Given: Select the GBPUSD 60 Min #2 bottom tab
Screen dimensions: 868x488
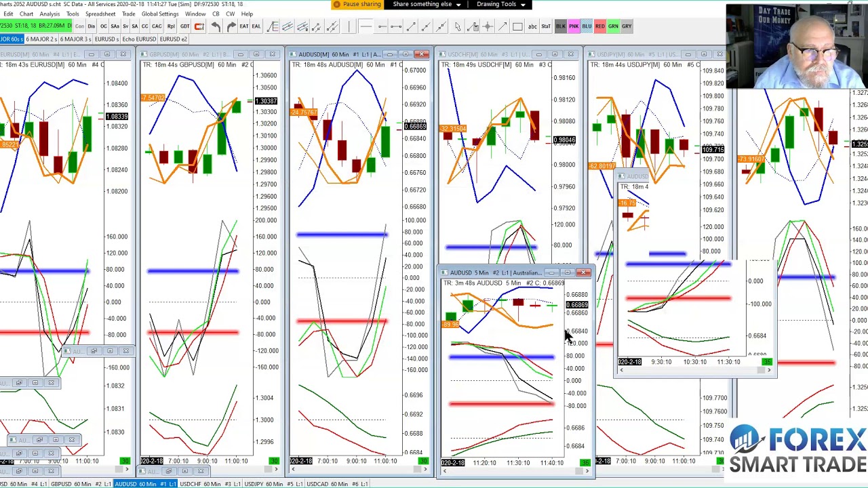Looking at the screenshot, I should pos(81,484).
